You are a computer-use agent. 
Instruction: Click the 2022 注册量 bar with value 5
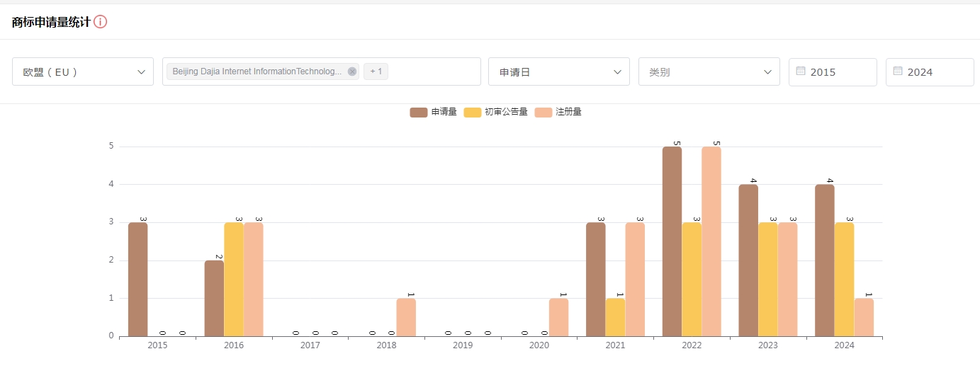(711, 241)
